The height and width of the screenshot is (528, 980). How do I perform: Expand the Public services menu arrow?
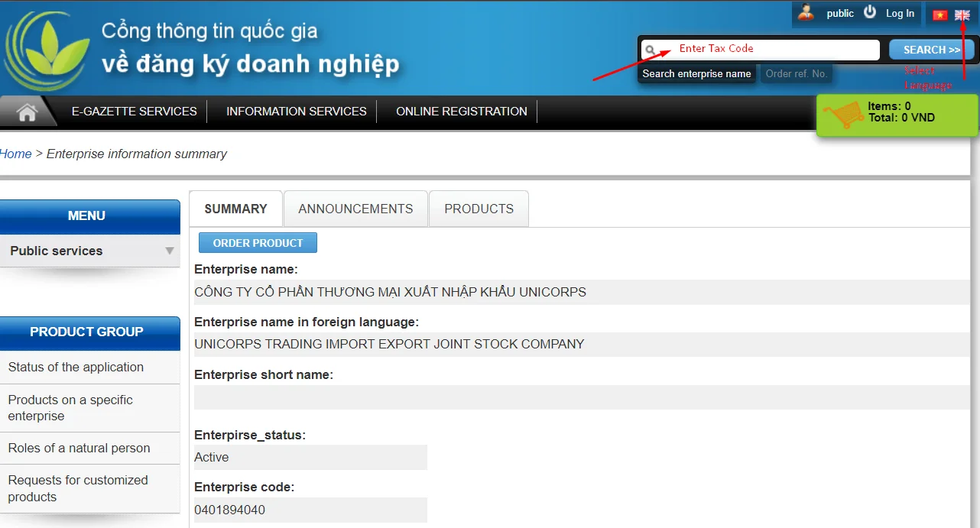pos(170,251)
